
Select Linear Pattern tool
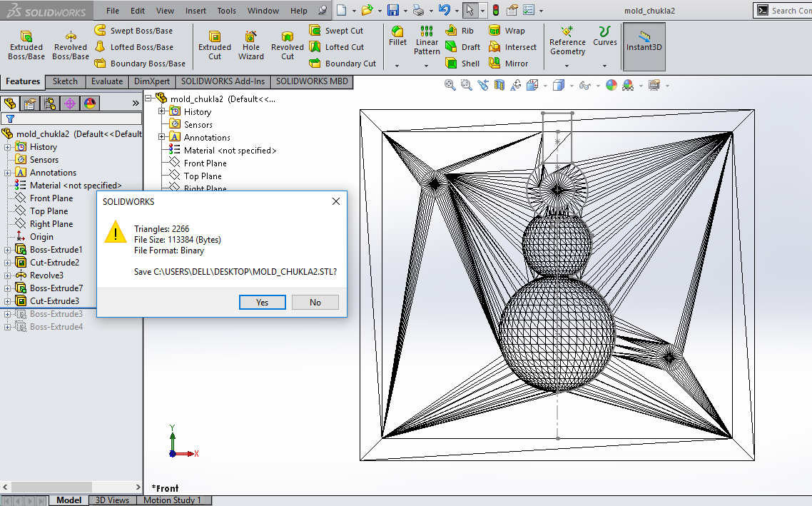[427, 41]
